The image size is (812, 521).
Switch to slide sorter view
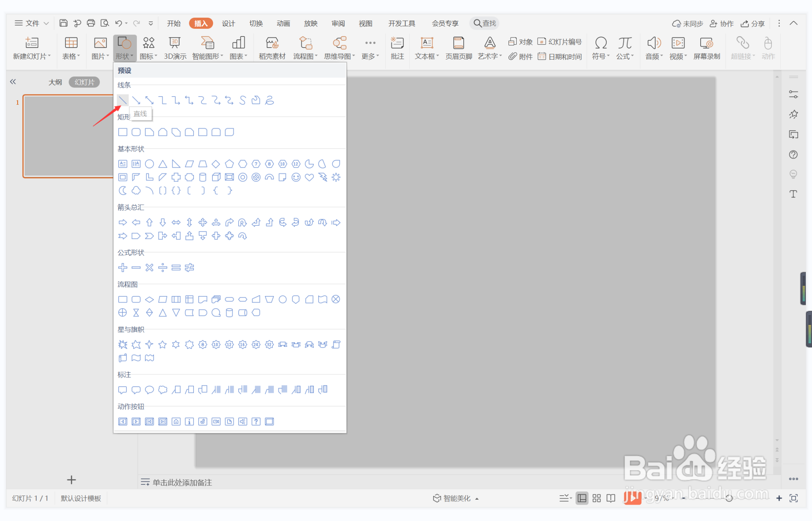[x=596, y=498]
